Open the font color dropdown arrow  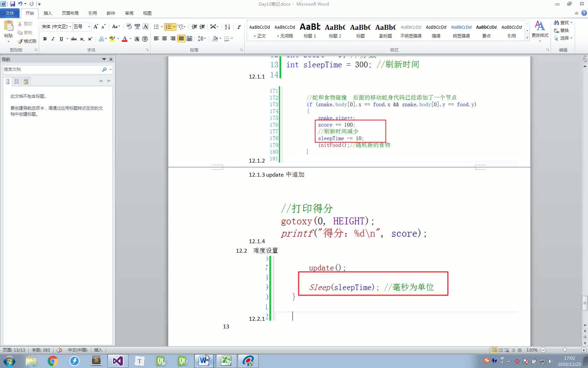[x=130, y=39]
